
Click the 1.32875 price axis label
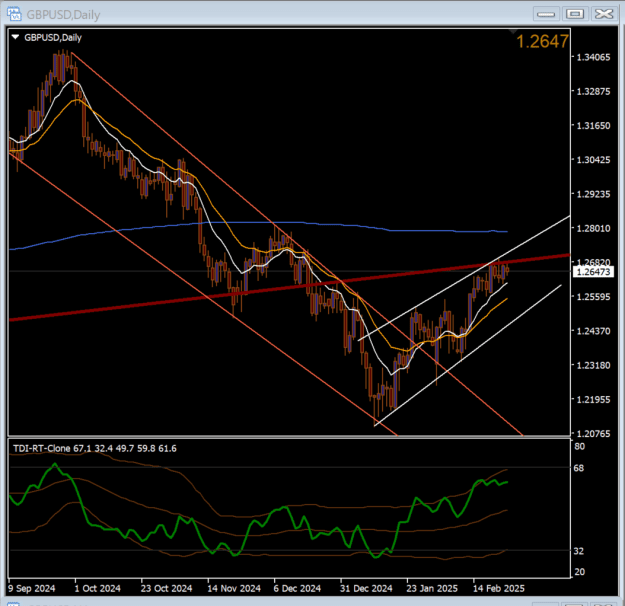click(x=594, y=92)
